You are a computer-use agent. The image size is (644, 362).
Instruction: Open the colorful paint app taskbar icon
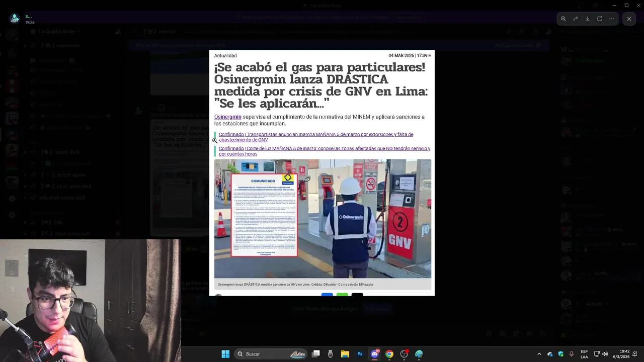click(419, 354)
